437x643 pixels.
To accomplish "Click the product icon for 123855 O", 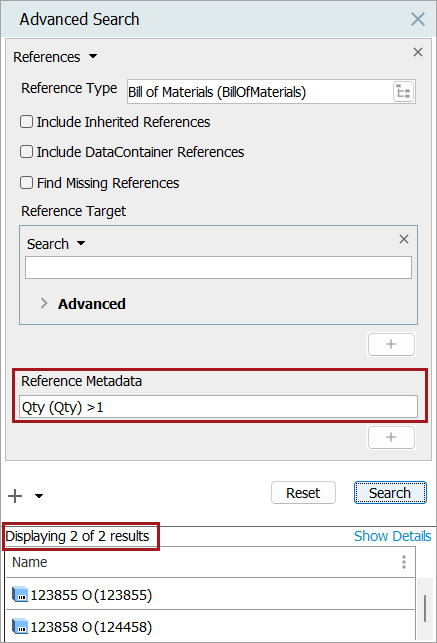I will (x=20, y=594).
